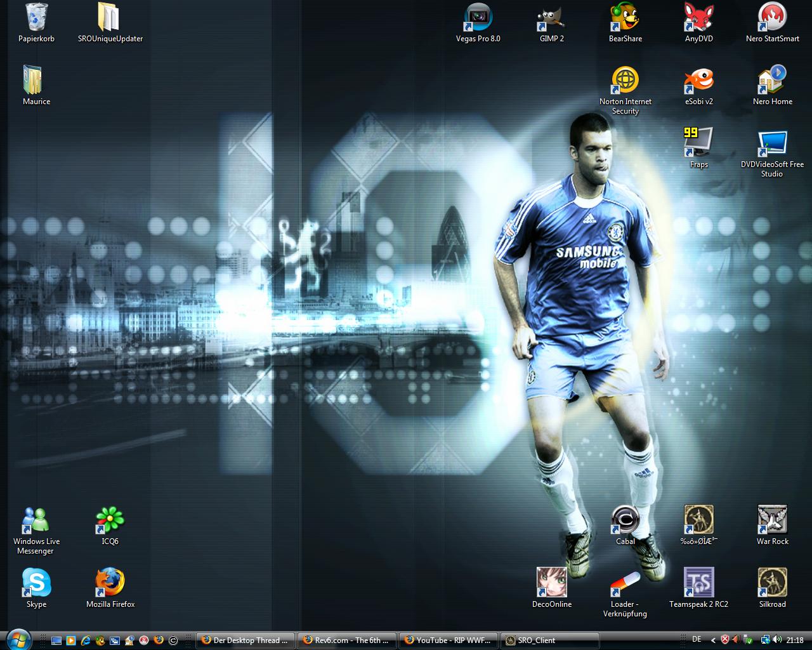The image size is (812, 650).
Task: Open Nero StartSmart shortcut
Action: point(772,18)
